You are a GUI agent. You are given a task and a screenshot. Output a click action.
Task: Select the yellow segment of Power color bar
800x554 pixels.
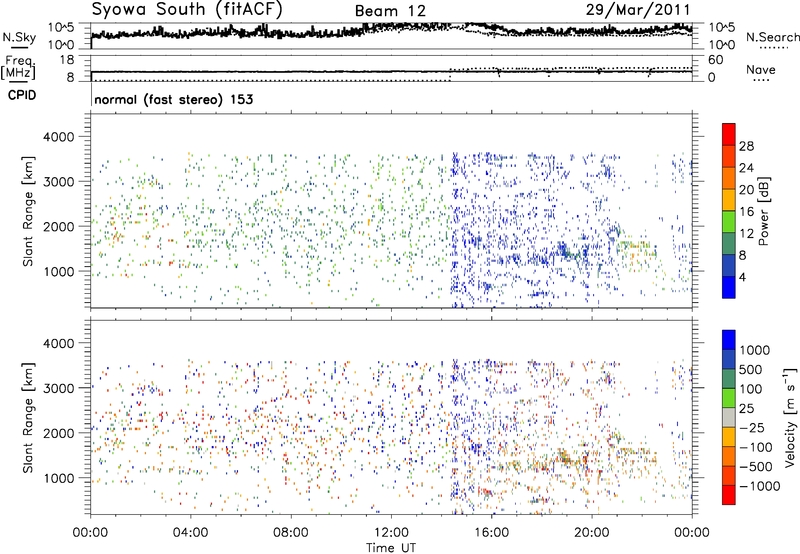(x=729, y=200)
